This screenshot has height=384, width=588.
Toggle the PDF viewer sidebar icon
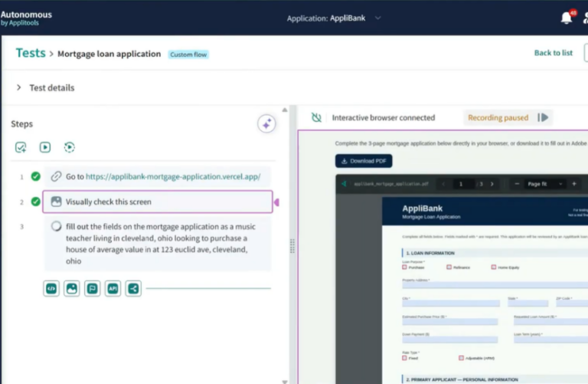point(344,183)
